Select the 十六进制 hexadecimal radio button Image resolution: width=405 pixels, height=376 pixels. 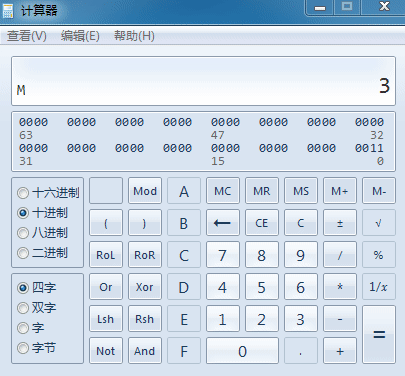23,193
